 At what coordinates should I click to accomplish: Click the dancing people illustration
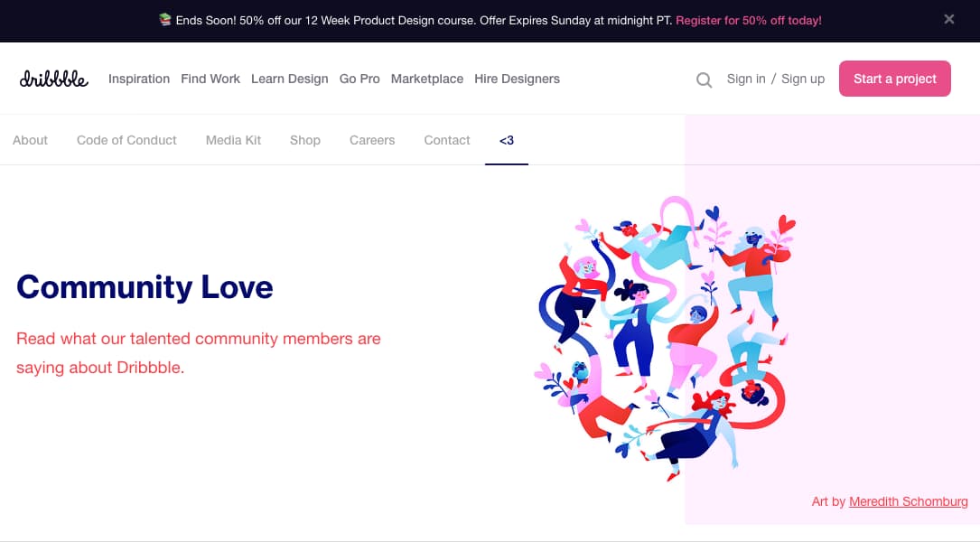665,338
